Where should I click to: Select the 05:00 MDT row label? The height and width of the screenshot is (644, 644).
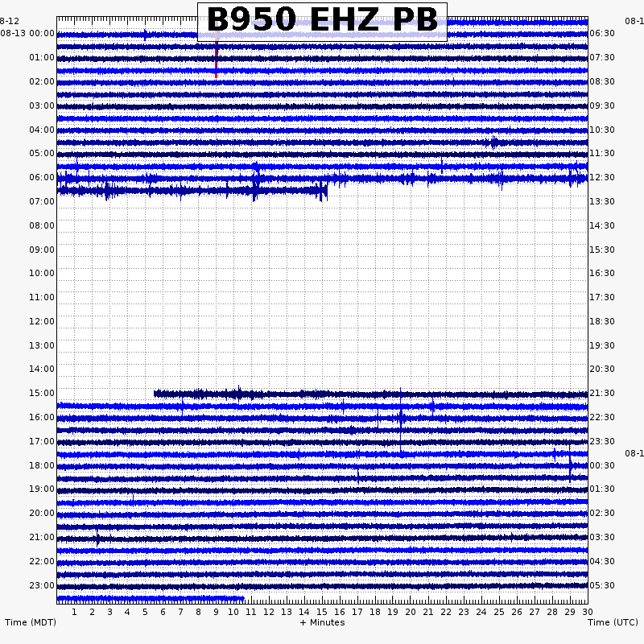pyautogui.click(x=42, y=154)
